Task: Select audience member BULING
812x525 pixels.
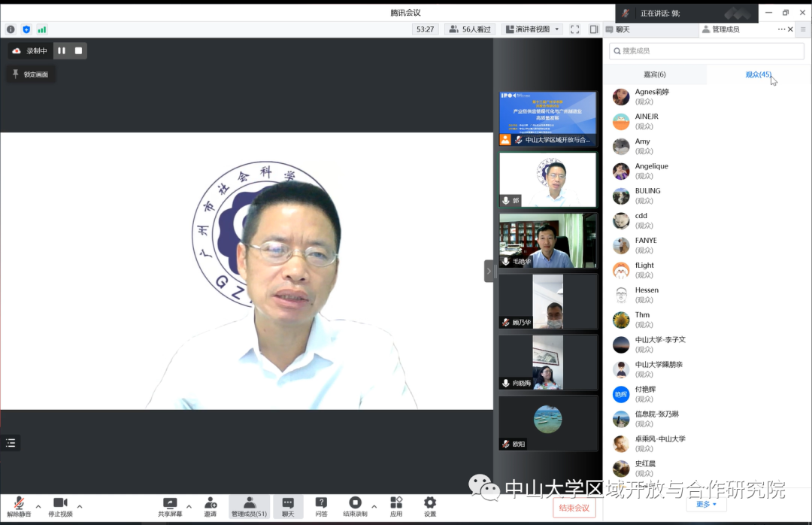Action: point(707,196)
